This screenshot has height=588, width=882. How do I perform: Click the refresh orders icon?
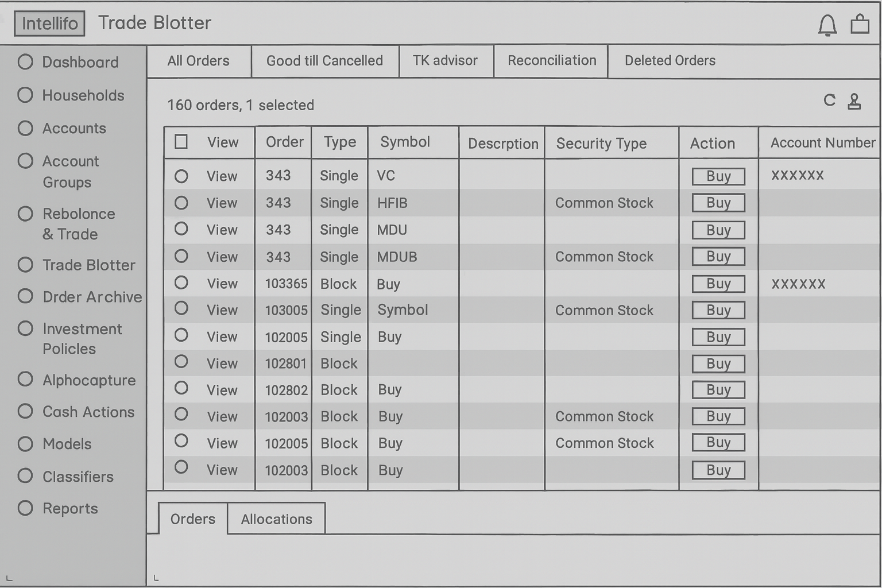[829, 100]
